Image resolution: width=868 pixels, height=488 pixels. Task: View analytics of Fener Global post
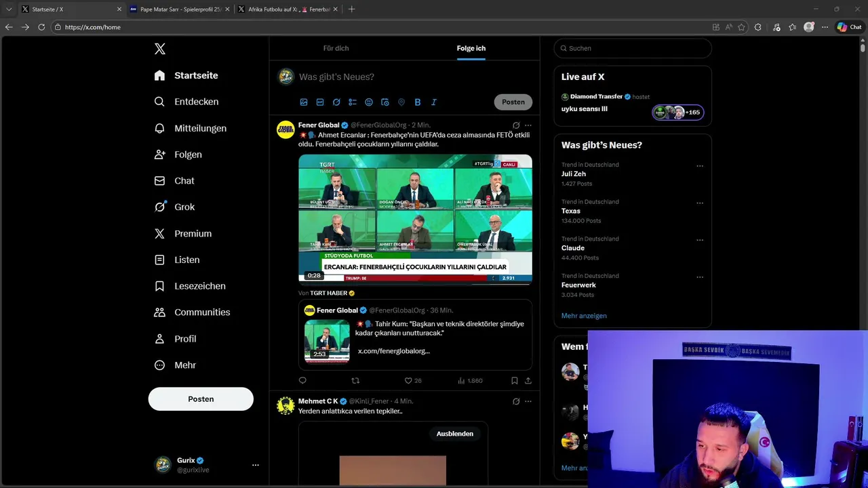pos(470,381)
